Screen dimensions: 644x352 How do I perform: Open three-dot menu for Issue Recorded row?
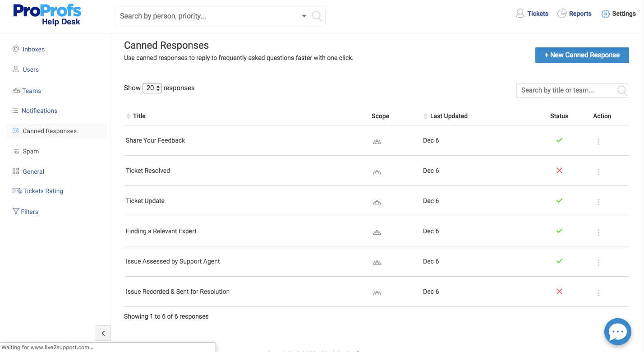coord(598,293)
